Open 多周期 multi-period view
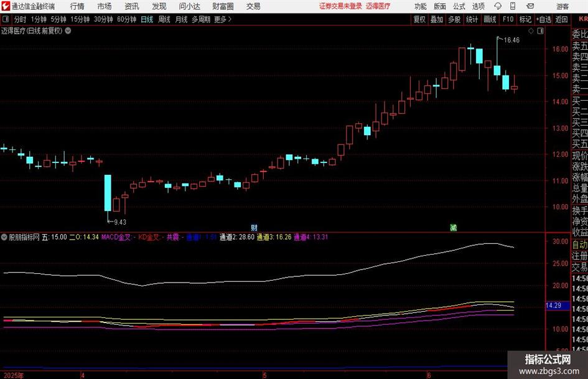This screenshot has height=379, width=588. point(201,19)
